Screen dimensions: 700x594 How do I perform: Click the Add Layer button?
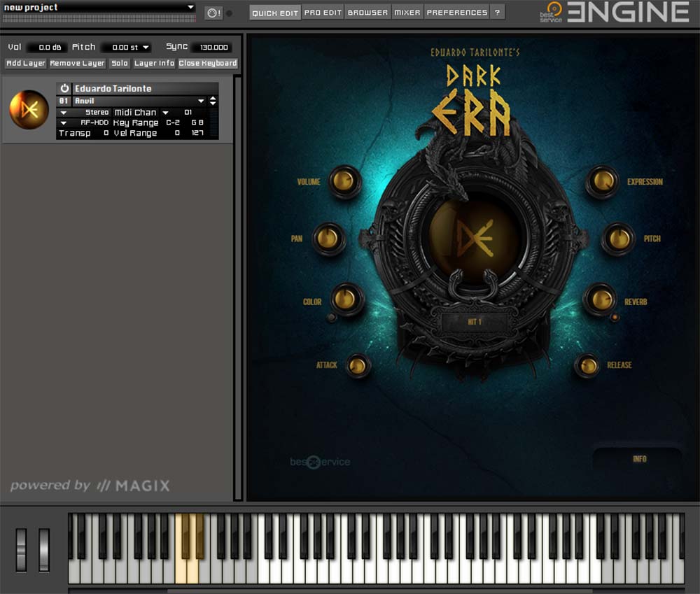click(24, 63)
